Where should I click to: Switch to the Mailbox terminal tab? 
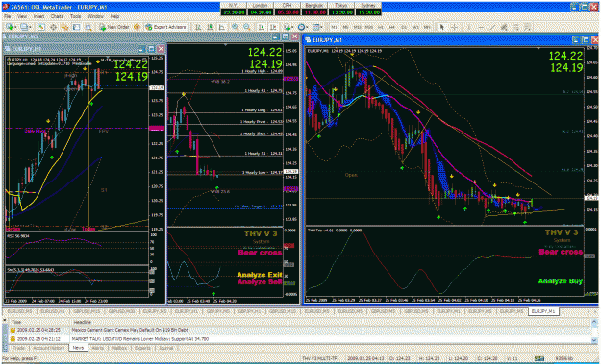[x=119, y=348]
